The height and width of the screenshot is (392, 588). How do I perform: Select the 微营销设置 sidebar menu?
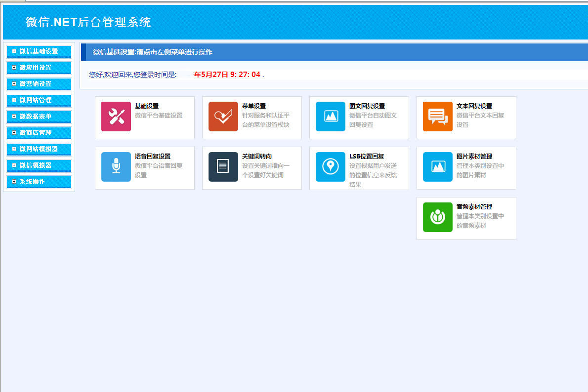pyautogui.click(x=39, y=84)
